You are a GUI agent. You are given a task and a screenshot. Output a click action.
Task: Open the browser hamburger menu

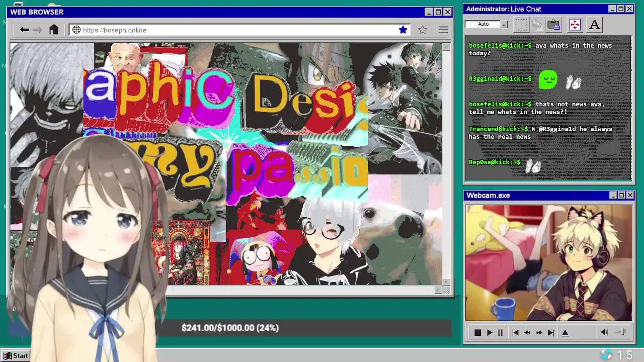pos(443,30)
